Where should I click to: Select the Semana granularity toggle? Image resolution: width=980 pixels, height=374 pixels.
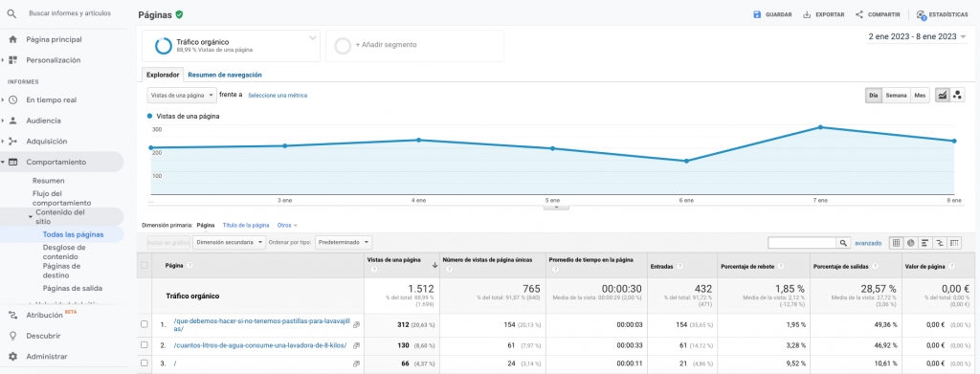coord(896,96)
